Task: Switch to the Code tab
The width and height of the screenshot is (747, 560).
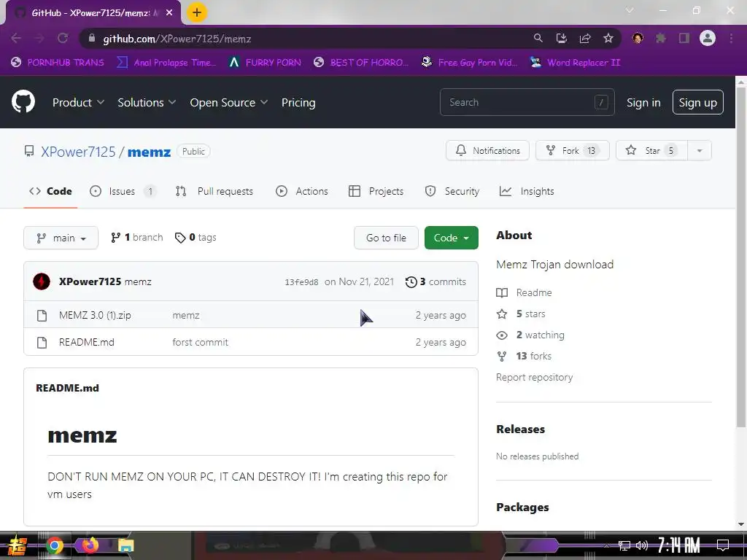Action: coord(50,192)
